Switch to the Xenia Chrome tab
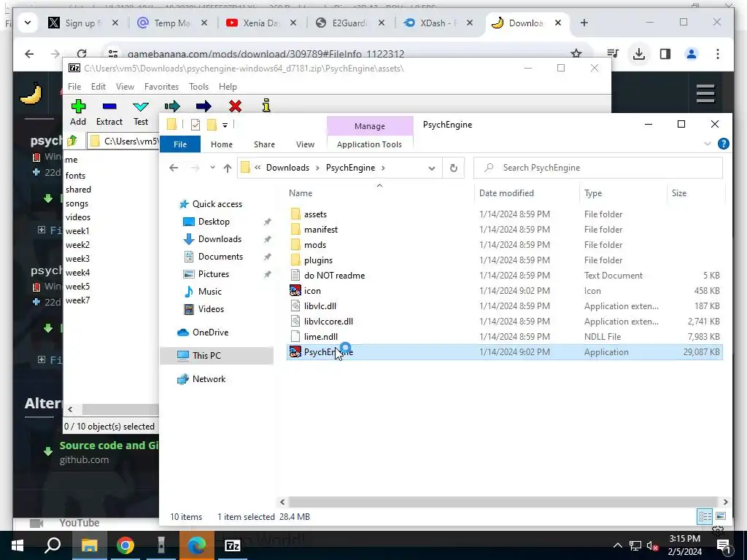Viewport: 747px width, 560px height. (260, 23)
